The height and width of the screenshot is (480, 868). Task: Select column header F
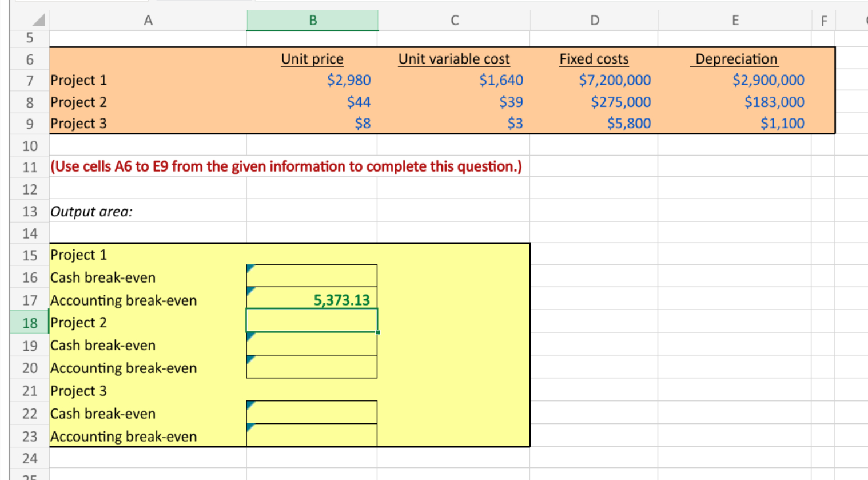[x=824, y=20]
